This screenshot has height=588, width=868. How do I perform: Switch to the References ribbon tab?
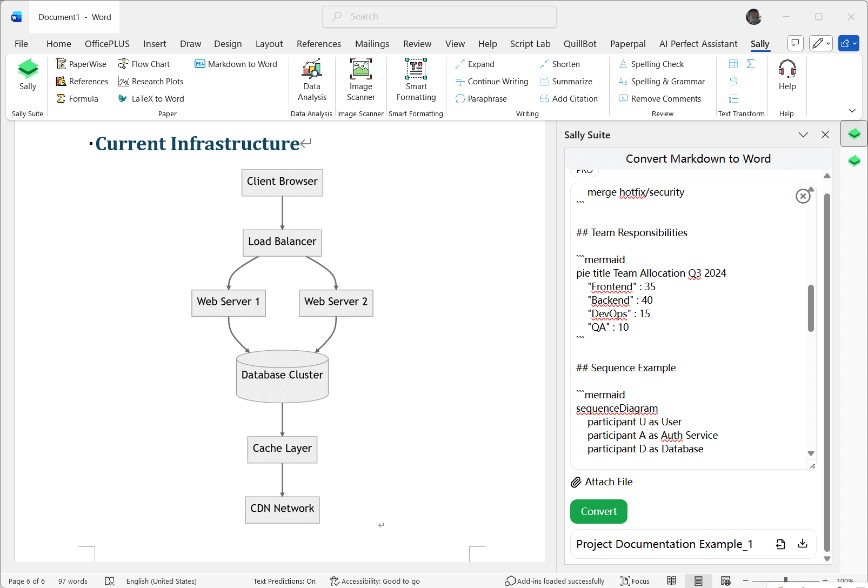click(318, 44)
